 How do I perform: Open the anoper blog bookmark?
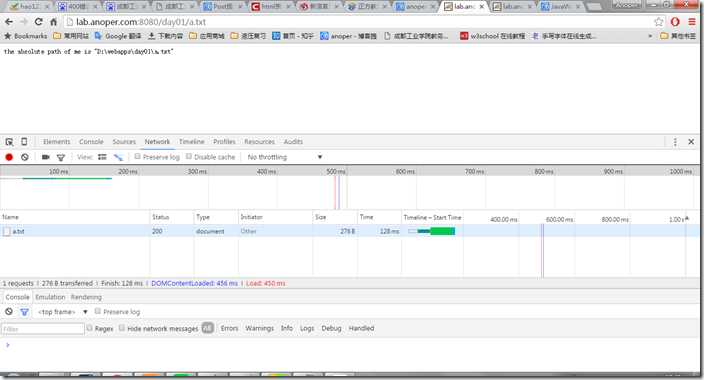[348, 36]
